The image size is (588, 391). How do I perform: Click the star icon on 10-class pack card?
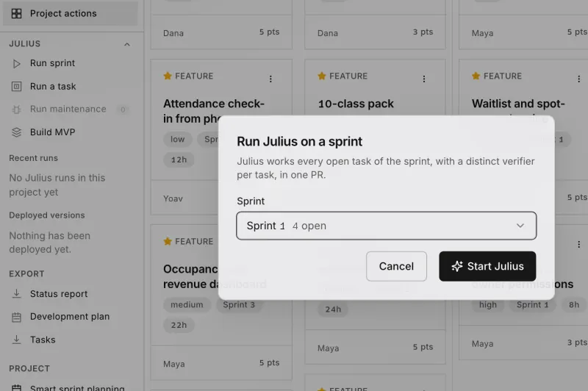click(x=322, y=76)
